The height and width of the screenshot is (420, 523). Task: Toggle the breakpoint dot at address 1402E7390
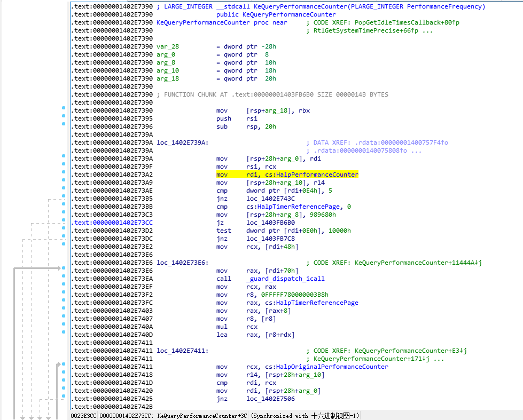coord(64,108)
